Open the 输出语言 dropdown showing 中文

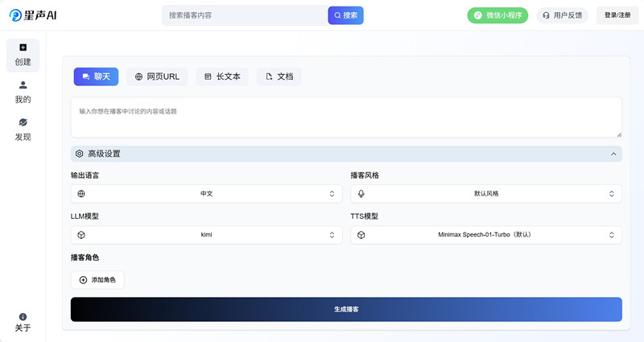point(207,194)
